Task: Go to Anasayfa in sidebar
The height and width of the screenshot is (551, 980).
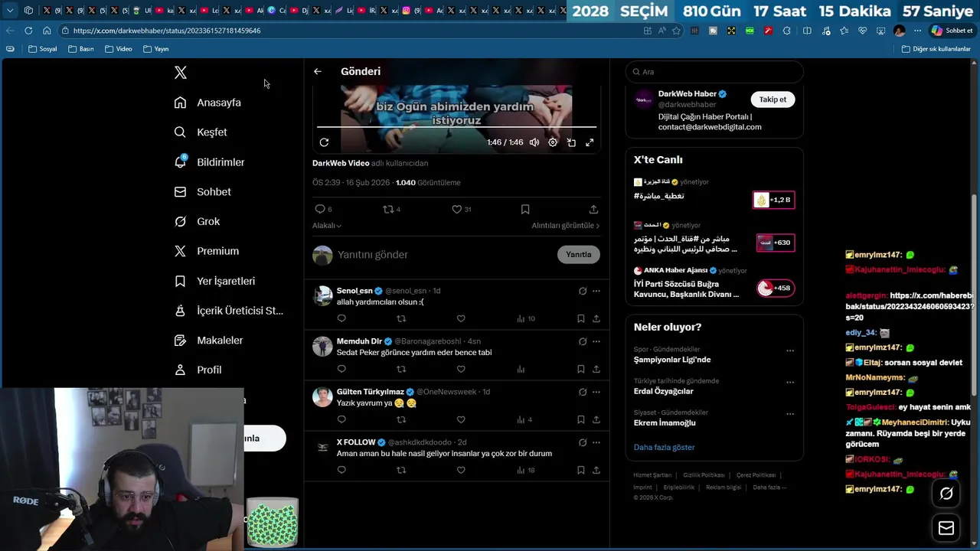Action: (207, 103)
